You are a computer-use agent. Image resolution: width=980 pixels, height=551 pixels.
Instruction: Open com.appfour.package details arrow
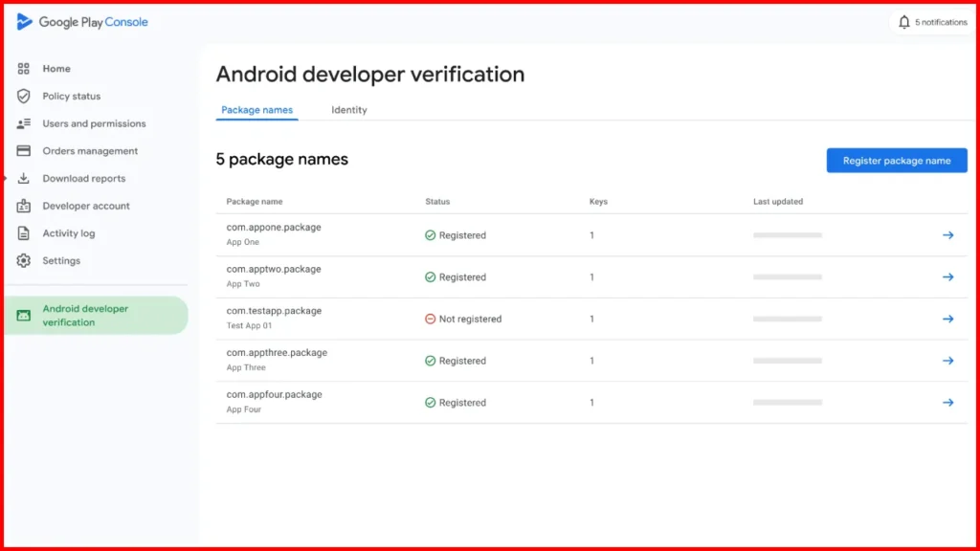pos(948,403)
